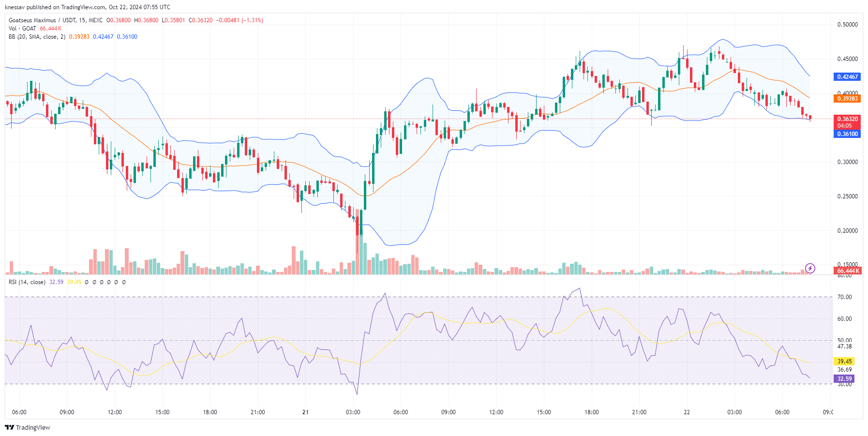Click the yellow RSI MA value 39.45 in legend

(74, 282)
